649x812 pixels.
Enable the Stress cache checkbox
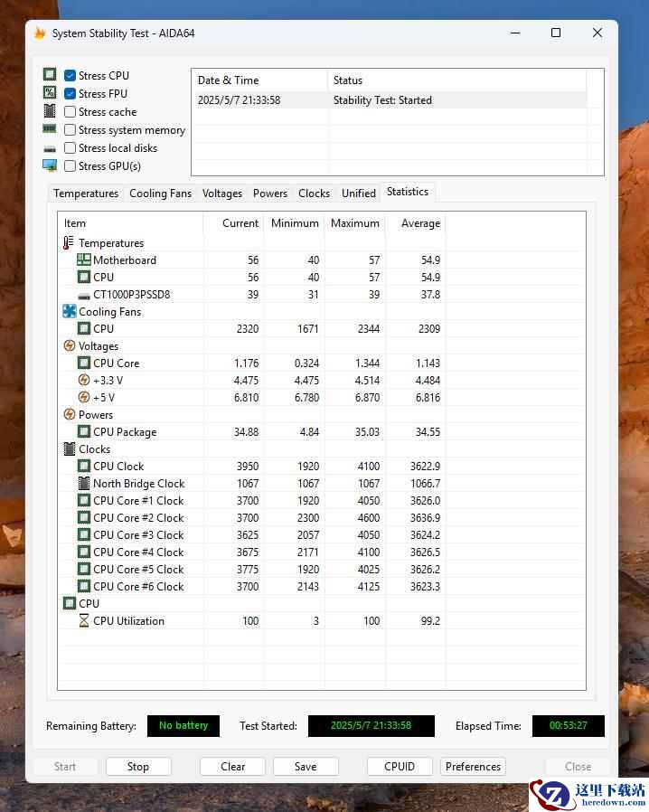pyautogui.click(x=70, y=112)
